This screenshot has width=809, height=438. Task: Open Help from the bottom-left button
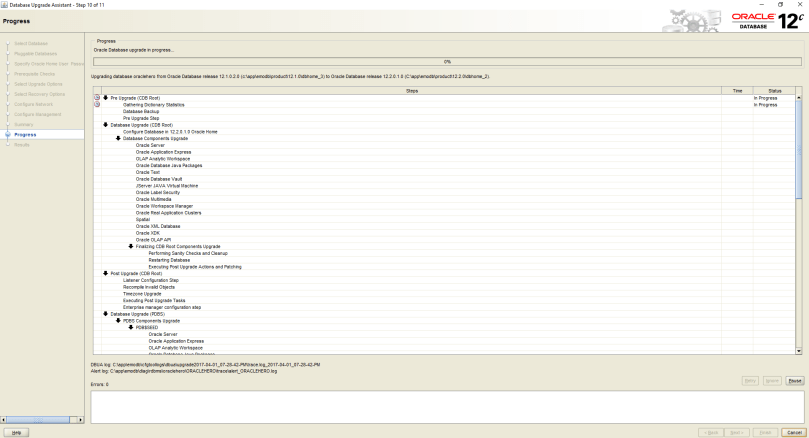pos(16,430)
